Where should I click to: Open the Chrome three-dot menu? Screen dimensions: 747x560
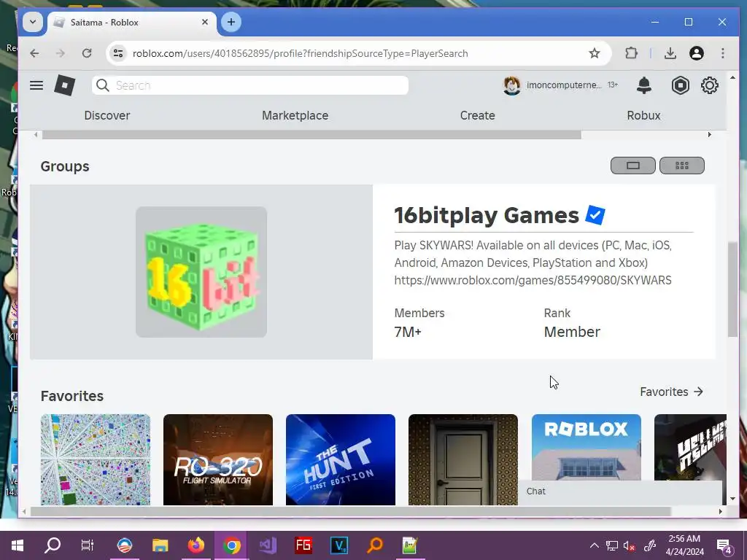pos(723,53)
